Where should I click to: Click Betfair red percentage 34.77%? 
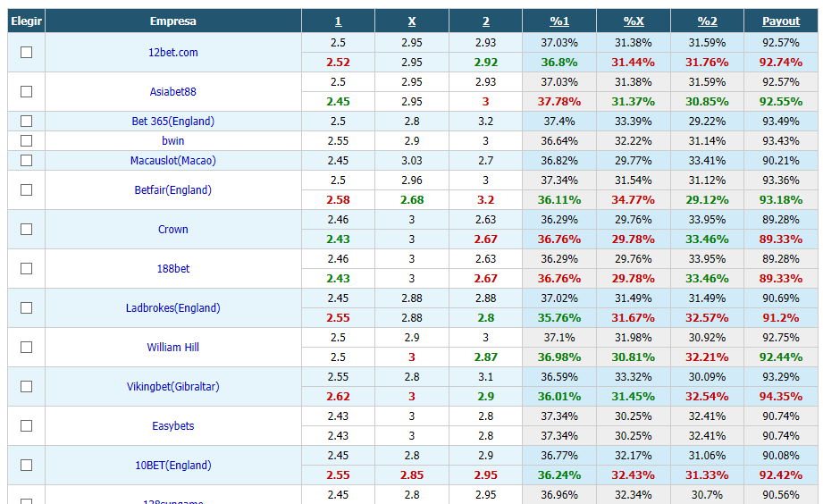click(x=634, y=199)
